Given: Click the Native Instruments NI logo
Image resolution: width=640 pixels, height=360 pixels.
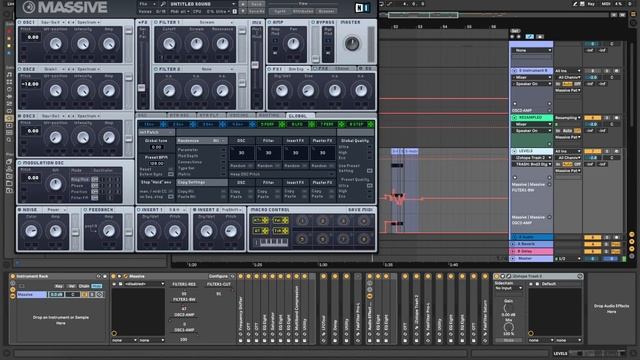Looking at the screenshot, I should (x=362, y=7).
